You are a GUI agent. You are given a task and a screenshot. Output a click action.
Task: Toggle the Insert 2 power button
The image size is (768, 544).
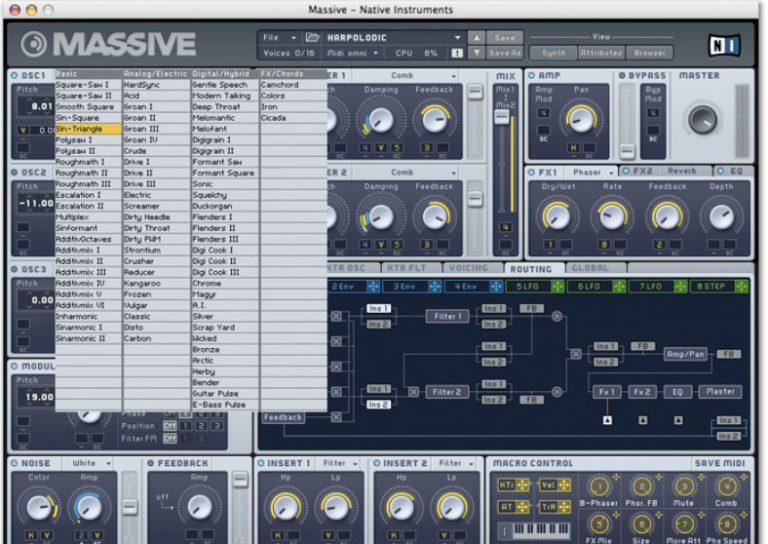coord(377,463)
